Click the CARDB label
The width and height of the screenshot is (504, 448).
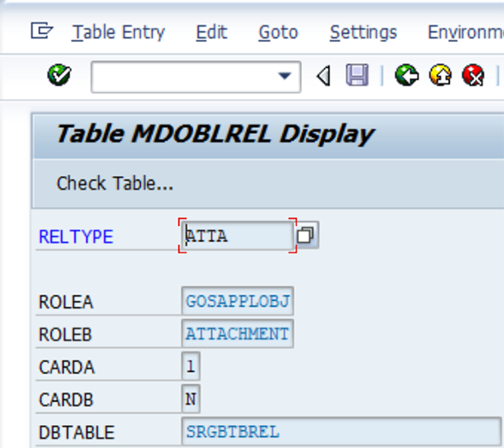[x=66, y=400]
